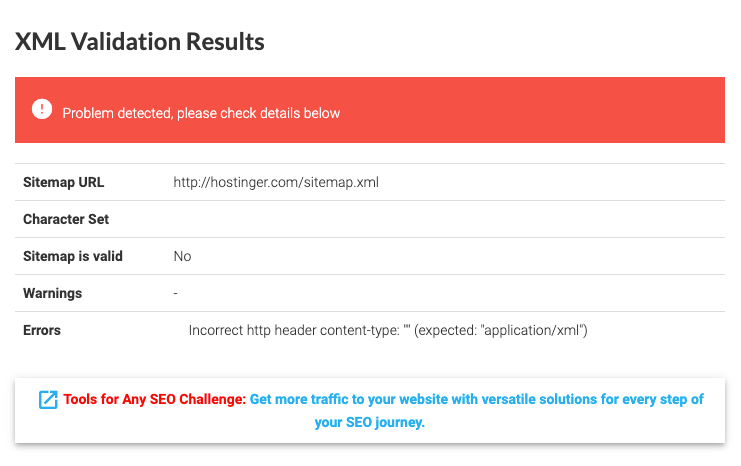This screenshot has width=741, height=466.
Task: Click the exclamation alert icon in red banner
Action: 41,109
